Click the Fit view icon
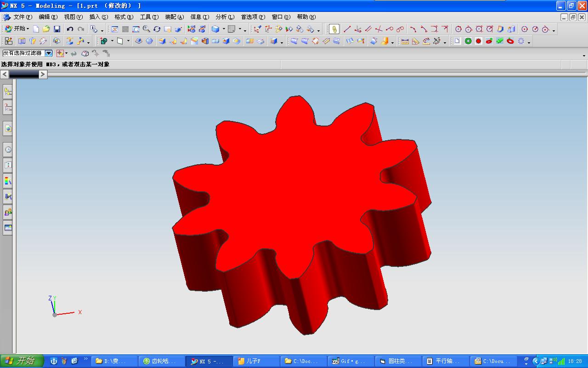The width and height of the screenshot is (588, 368). tap(115, 29)
